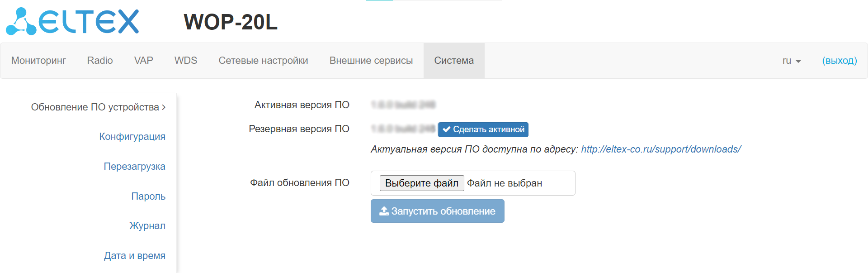
Task: Switch to the Radio tab
Action: pyautogui.click(x=100, y=61)
